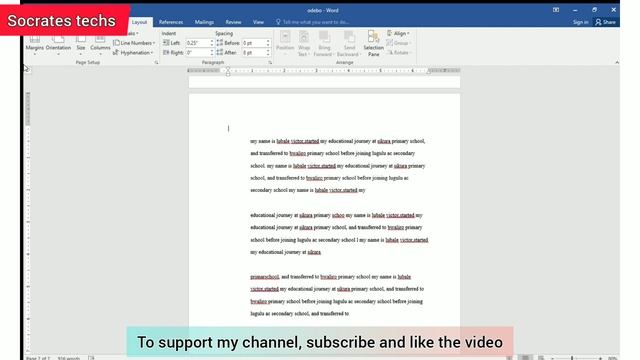Click the word count in the status bar
Viewport: 640px width, 360px height.
click(69, 358)
